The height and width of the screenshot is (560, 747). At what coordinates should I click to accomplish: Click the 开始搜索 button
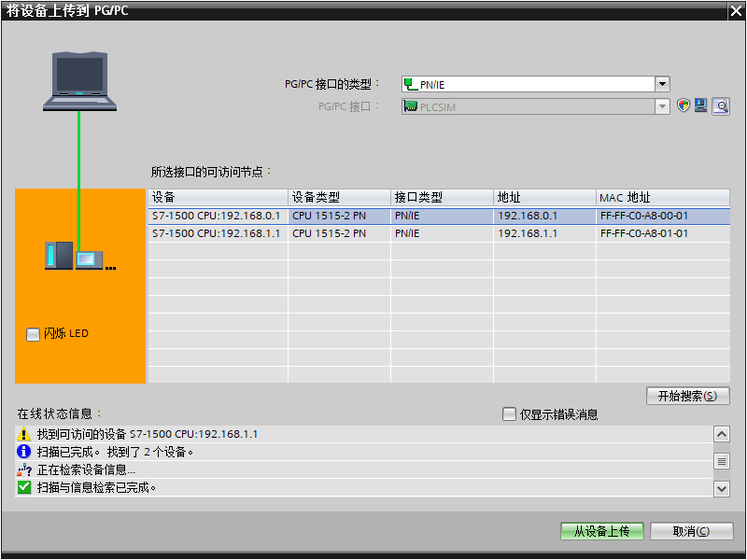(x=687, y=396)
